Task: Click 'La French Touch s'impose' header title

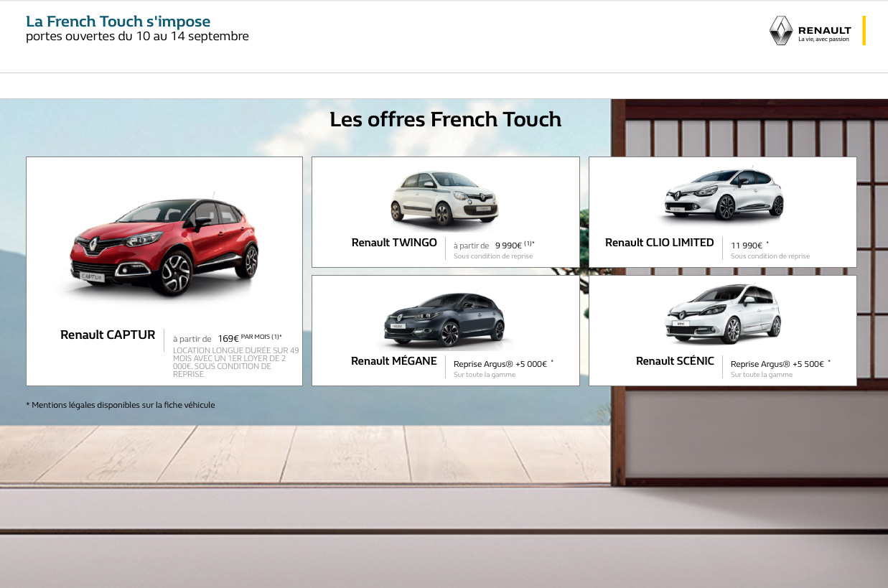Action: [118, 22]
